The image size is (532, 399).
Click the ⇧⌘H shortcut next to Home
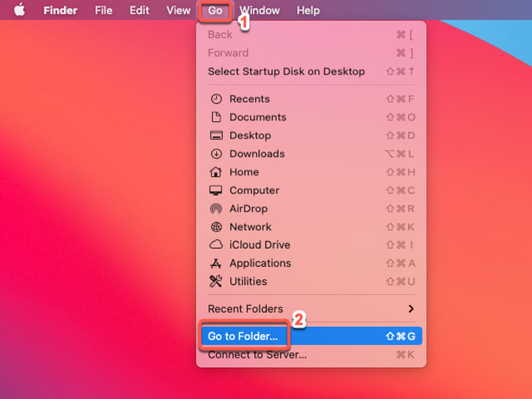pyautogui.click(x=401, y=172)
